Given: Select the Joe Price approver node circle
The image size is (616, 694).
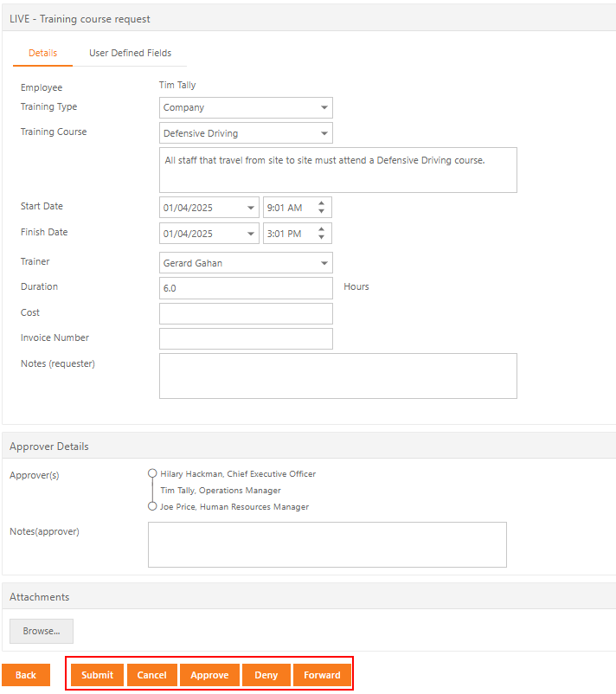Looking at the screenshot, I should [x=152, y=506].
